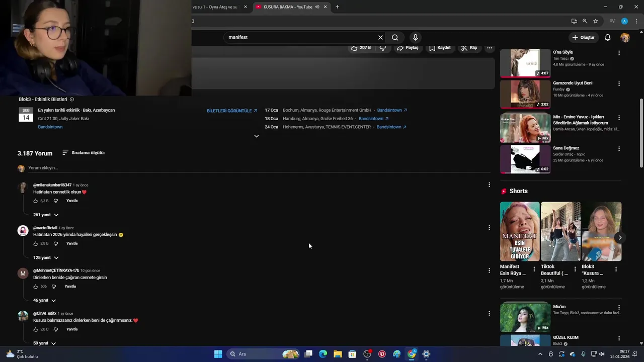Click the taskbar Ara search box
This screenshot has width=644, height=362.
tap(264, 354)
